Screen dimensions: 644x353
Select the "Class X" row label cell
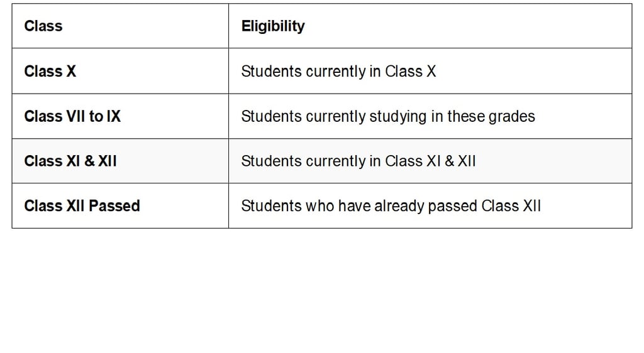click(50, 72)
